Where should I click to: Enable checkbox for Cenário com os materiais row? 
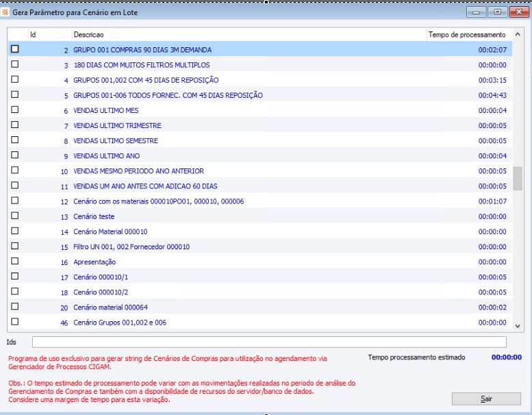[14, 201]
